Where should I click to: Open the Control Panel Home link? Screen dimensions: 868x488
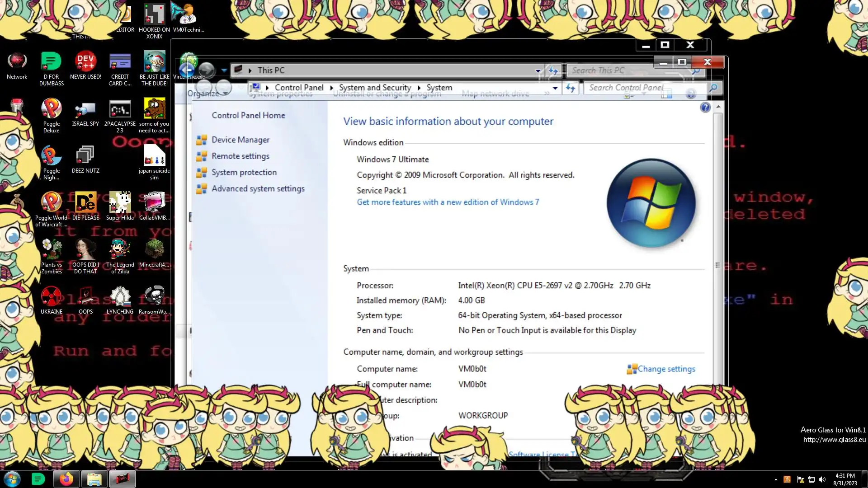tap(248, 116)
